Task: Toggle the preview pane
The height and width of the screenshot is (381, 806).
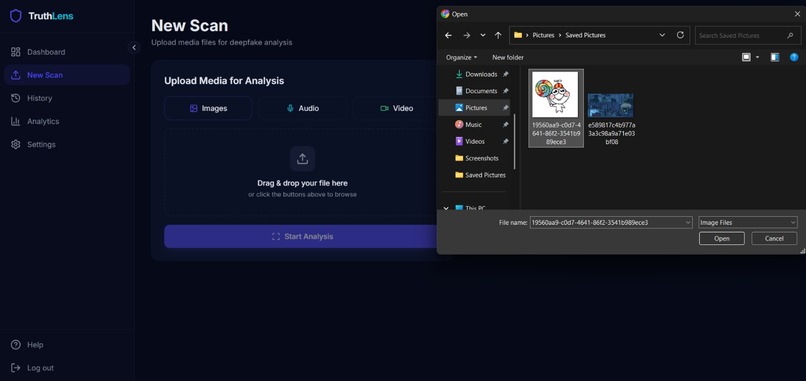Action: click(775, 57)
